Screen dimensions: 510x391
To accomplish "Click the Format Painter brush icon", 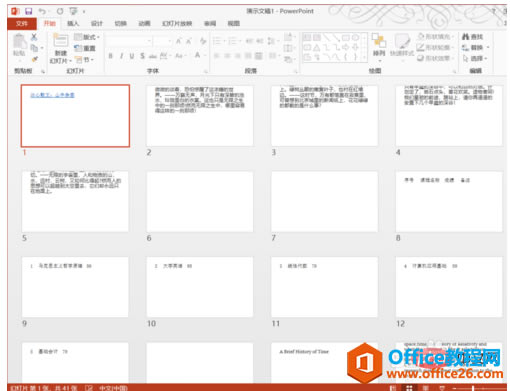I will [34, 59].
